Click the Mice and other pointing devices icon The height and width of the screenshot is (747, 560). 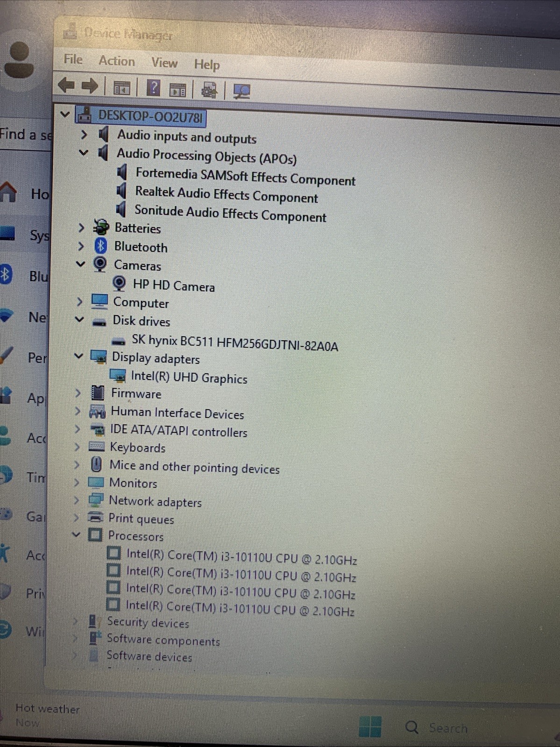point(96,465)
